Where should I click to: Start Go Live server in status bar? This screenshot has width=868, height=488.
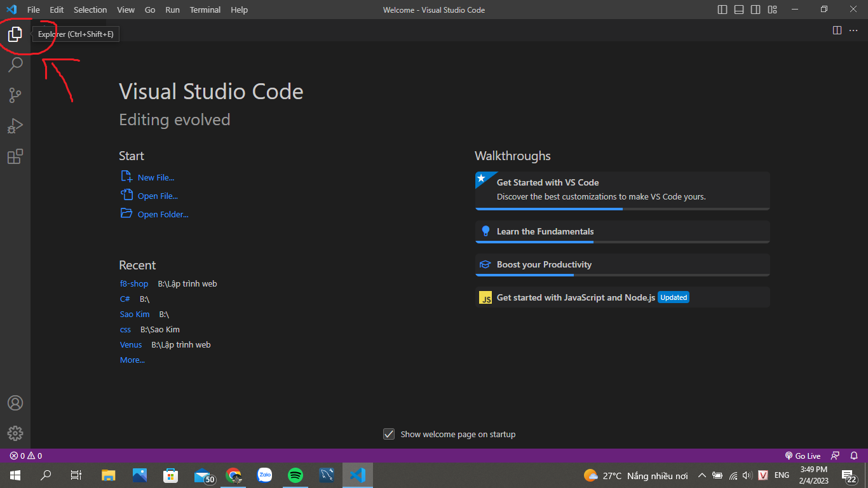click(x=803, y=456)
